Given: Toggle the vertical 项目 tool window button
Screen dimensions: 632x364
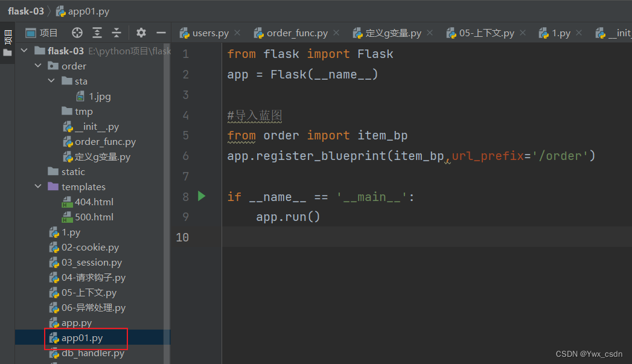Looking at the screenshot, I should pos(7,38).
